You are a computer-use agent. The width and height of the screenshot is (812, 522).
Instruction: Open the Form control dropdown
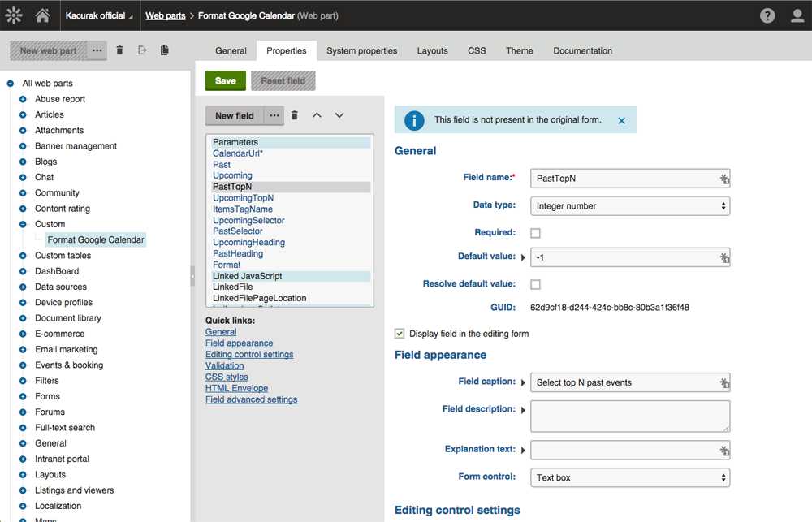[629, 477]
